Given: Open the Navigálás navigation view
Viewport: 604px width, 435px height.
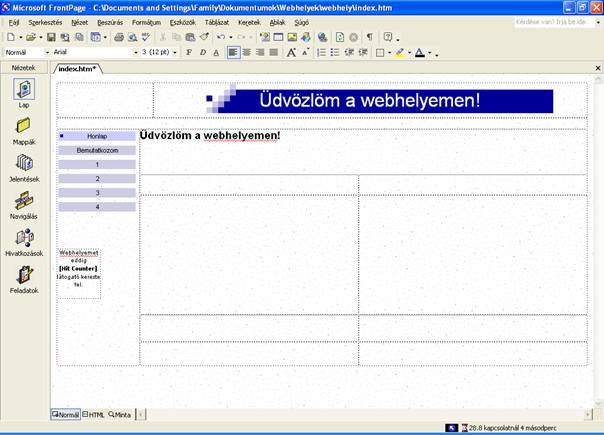Looking at the screenshot, I should [23, 204].
